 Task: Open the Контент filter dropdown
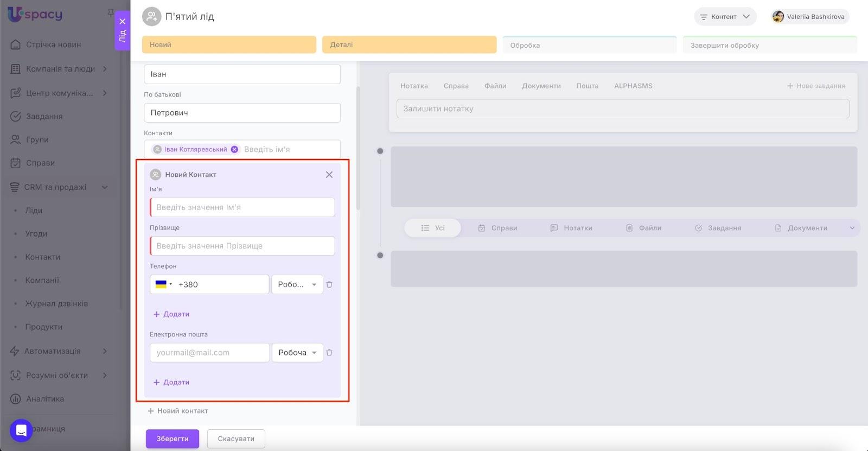[725, 17]
